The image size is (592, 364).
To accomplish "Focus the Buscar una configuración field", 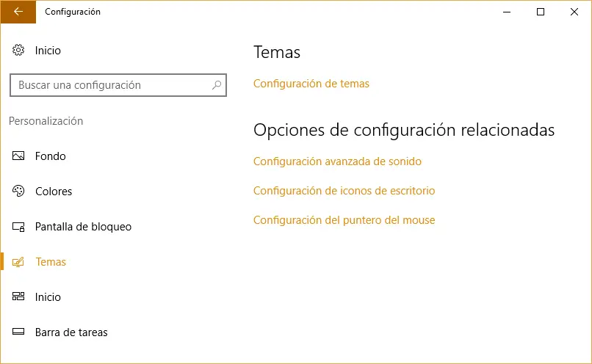I will (110, 85).
